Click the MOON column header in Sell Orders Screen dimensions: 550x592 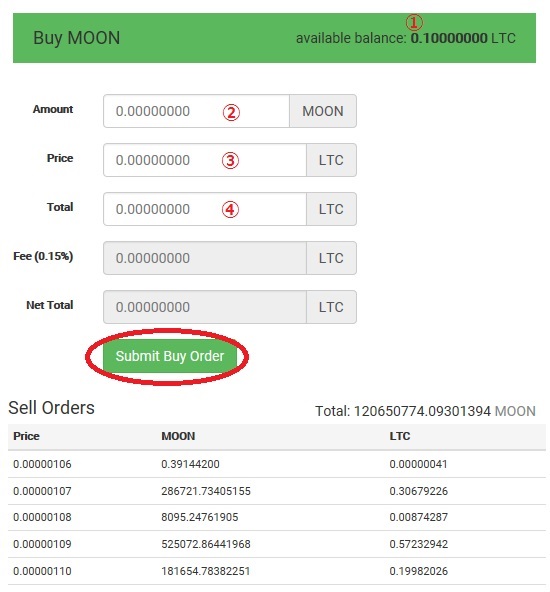pos(178,436)
